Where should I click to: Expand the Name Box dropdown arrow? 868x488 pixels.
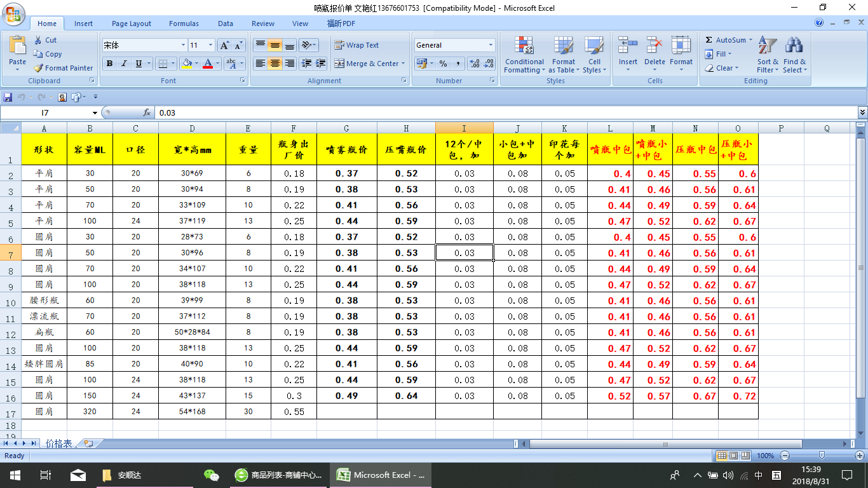(95, 112)
